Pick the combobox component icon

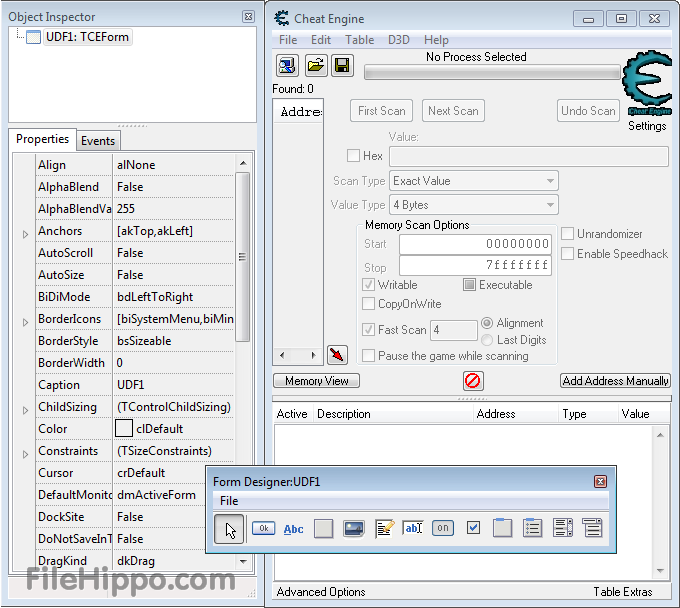tap(563, 528)
